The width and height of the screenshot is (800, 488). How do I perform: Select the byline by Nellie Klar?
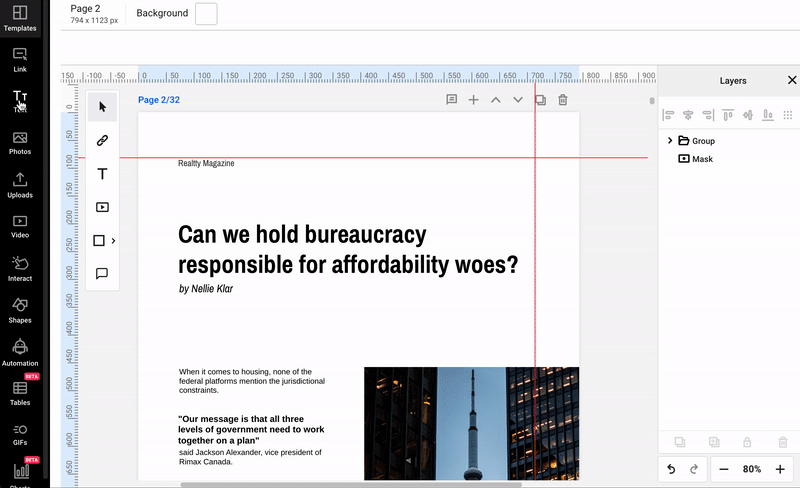(206, 288)
